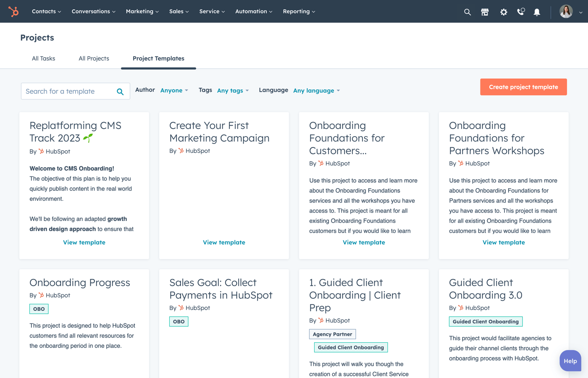Open the Sales menu
Screen dimensions: 588x378
(x=179, y=11)
